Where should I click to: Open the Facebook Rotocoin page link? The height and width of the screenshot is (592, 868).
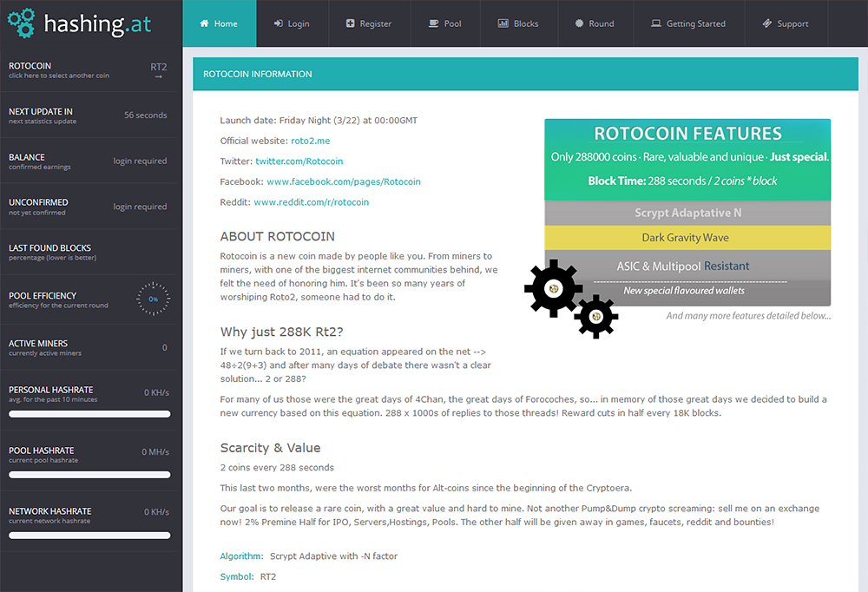tap(344, 181)
